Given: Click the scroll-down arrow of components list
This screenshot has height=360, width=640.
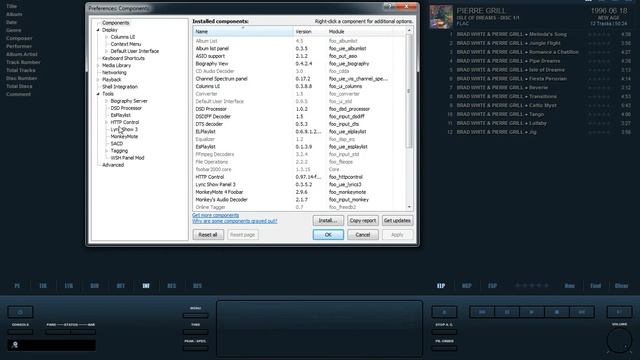Looking at the screenshot, I should (x=409, y=207).
